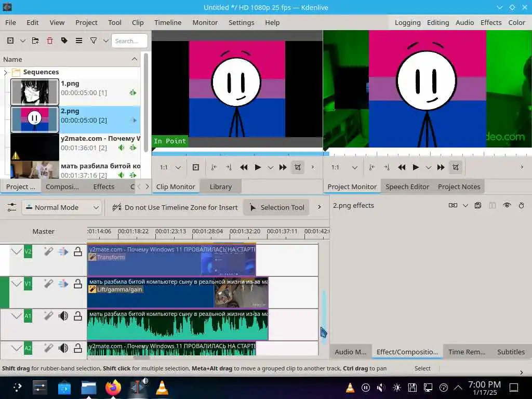The image size is (532, 399).
Task: Open Project Monitor play options dropdown arrow
Action: coord(429,168)
